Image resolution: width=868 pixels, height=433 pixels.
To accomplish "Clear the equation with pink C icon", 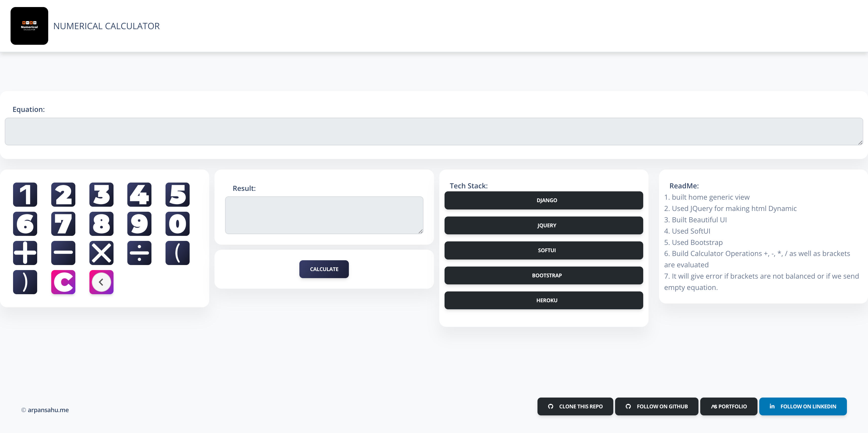I will 63,282.
